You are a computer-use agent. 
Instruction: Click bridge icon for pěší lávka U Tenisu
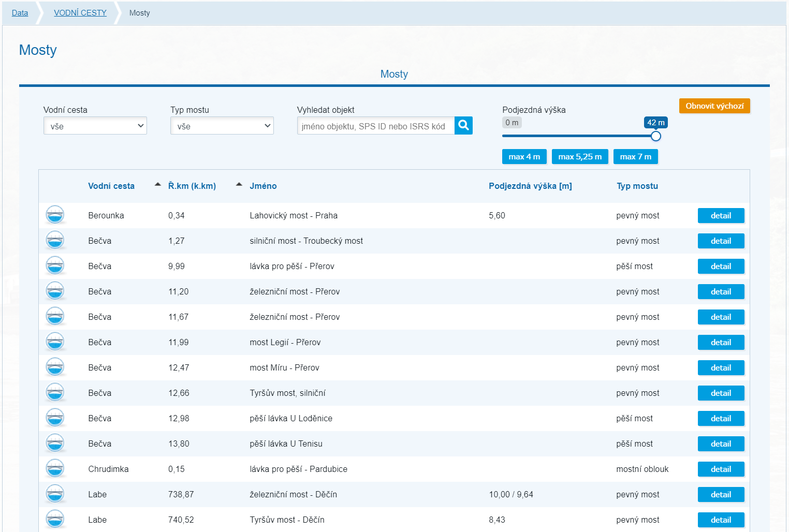pyautogui.click(x=55, y=443)
